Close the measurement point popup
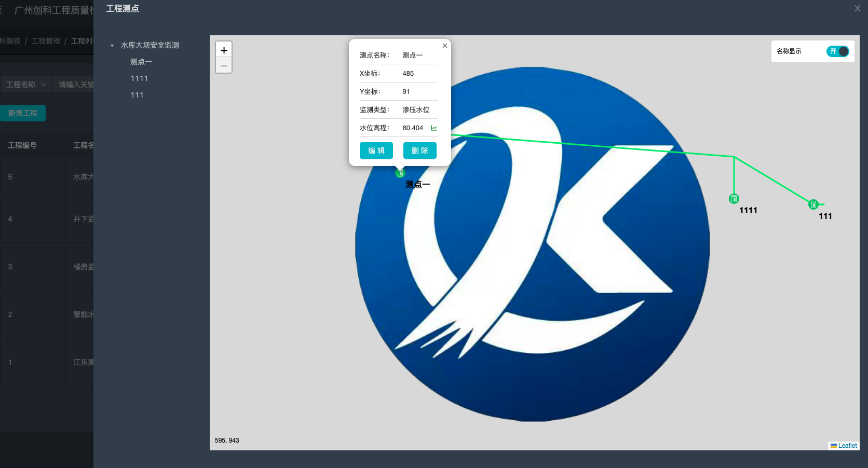 (445, 46)
